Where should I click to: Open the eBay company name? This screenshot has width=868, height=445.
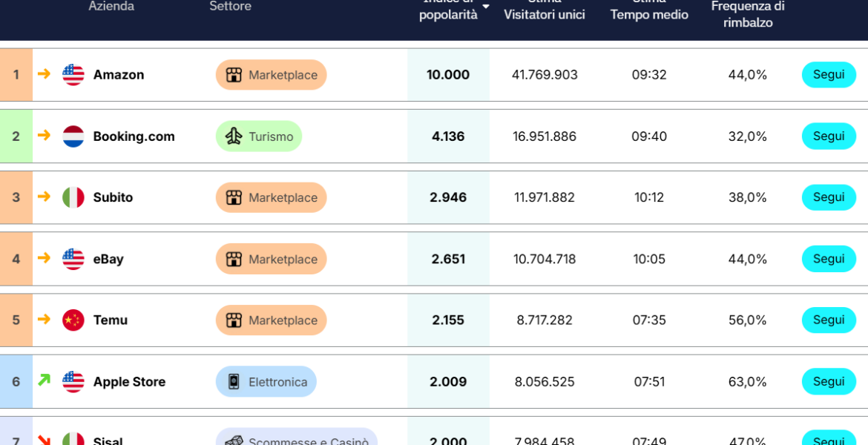108,259
